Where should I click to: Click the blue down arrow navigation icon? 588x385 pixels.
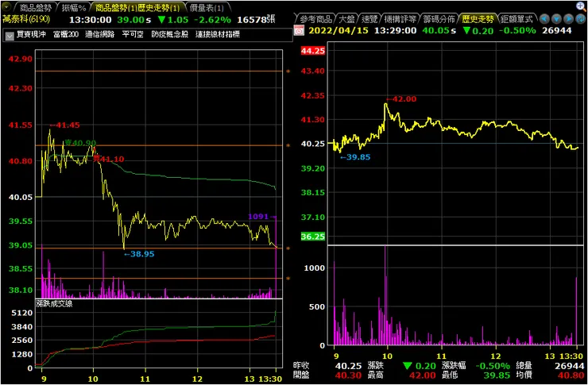tap(556, 19)
